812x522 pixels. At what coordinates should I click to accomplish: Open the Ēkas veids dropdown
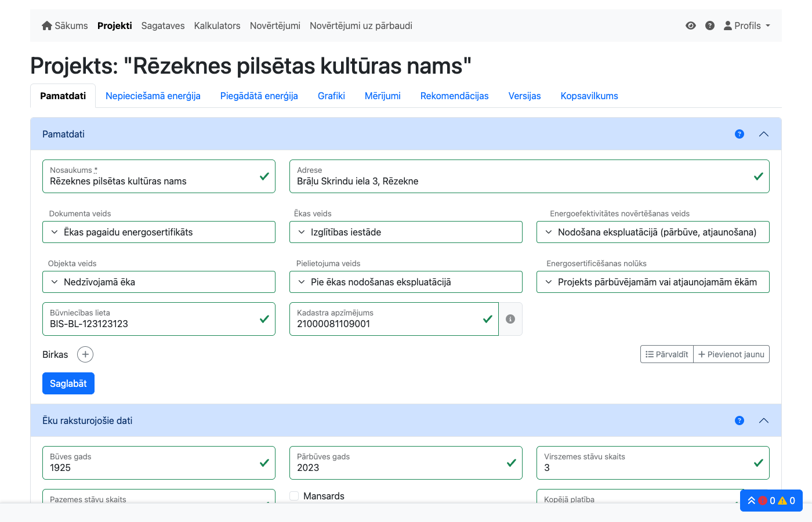(405, 232)
